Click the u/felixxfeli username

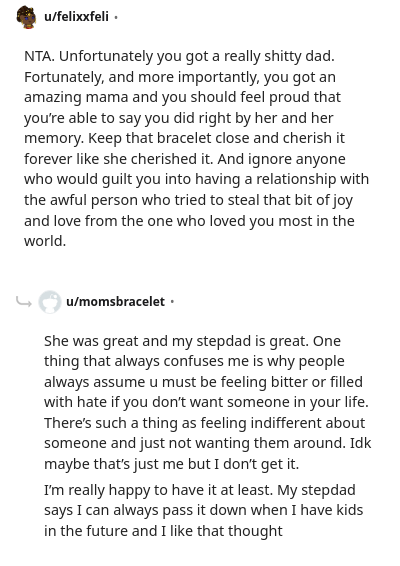[x=76, y=17]
